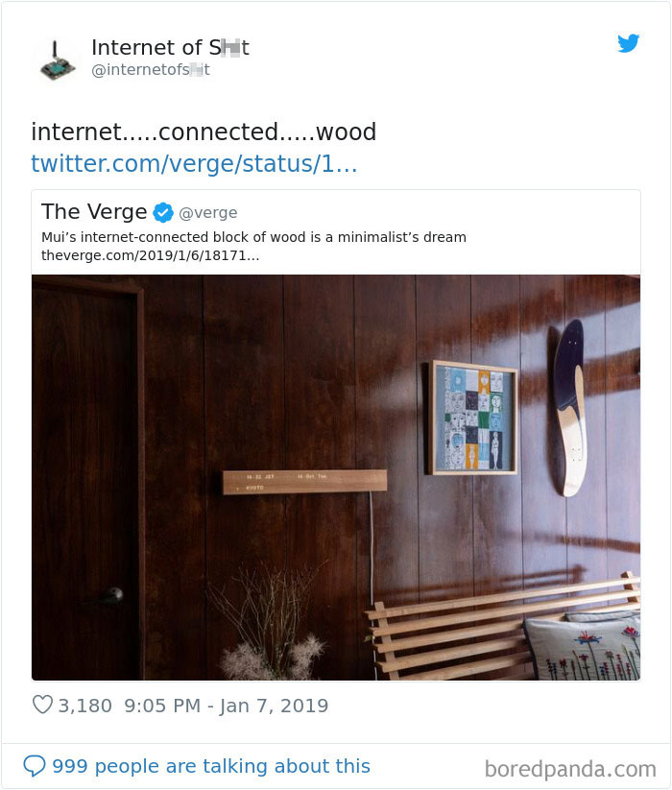This screenshot has height=790, width=672.
Task: Click the @verge username handle
Action: [207, 212]
